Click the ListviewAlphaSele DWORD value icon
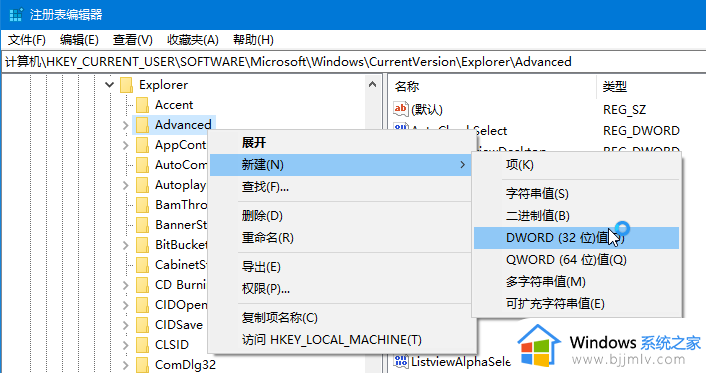706x373 pixels. click(x=400, y=361)
